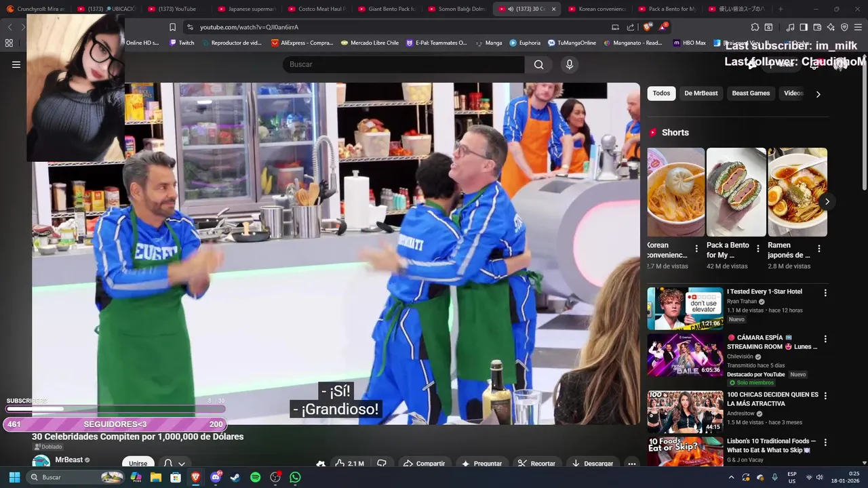Open the Windows Start menu
The height and width of the screenshot is (488, 868).
pos(14,477)
